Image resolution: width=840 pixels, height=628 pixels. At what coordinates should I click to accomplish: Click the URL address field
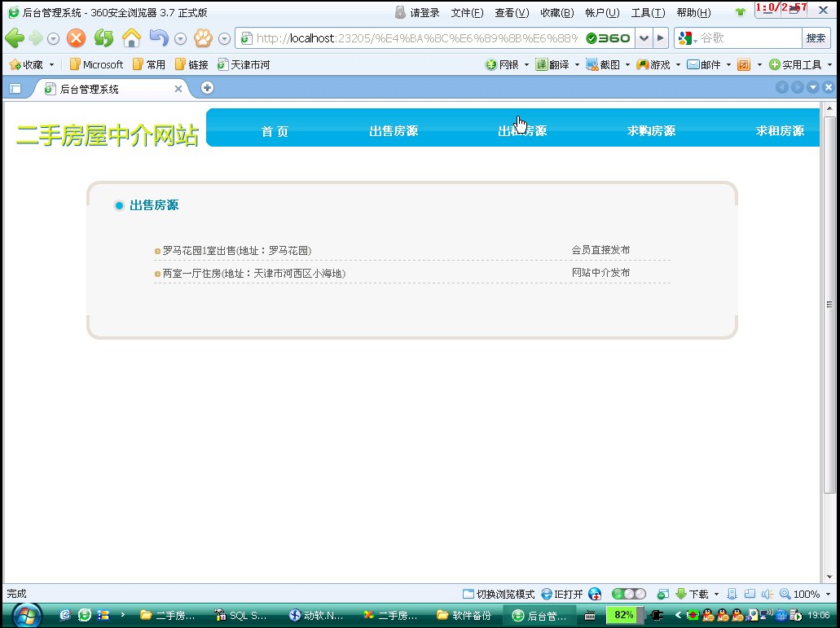(x=416, y=38)
